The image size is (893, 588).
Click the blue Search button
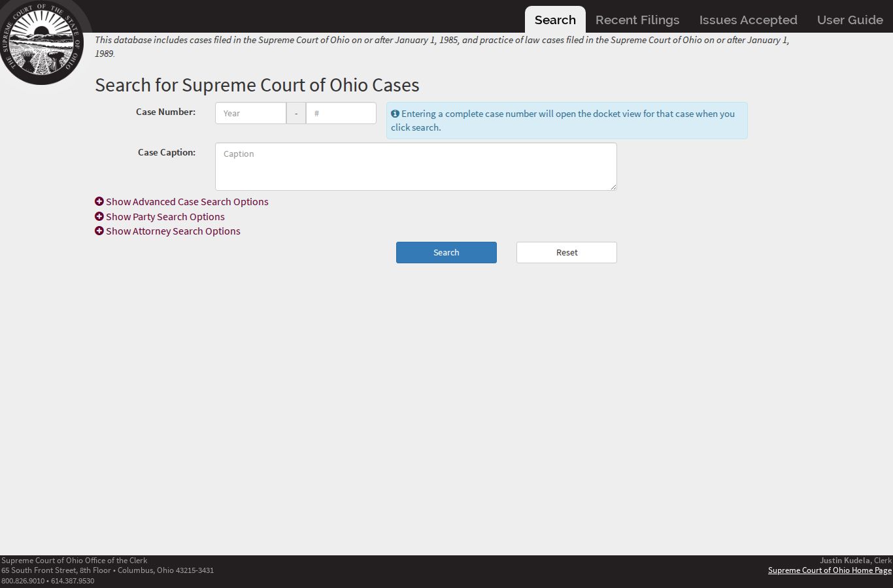point(446,253)
